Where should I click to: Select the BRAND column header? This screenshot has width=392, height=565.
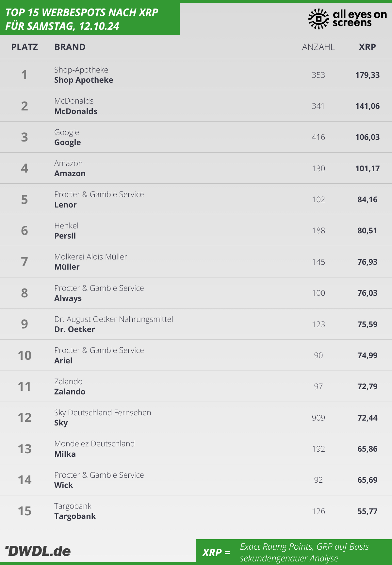click(x=70, y=47)
